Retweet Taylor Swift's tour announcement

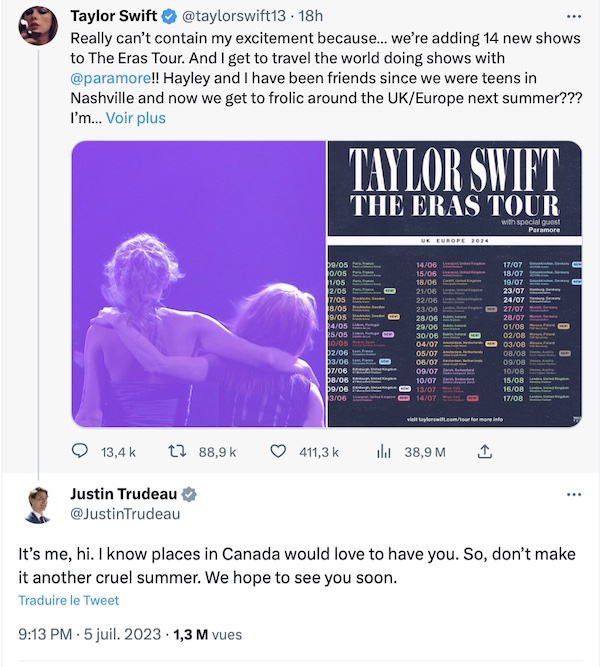pyautogui.click(x=177, y=451)
